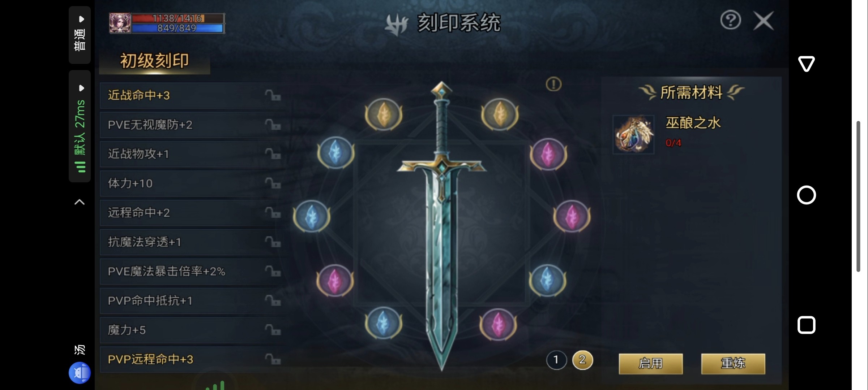Select the bottom-left blue engraving gem

coord(384,323)
